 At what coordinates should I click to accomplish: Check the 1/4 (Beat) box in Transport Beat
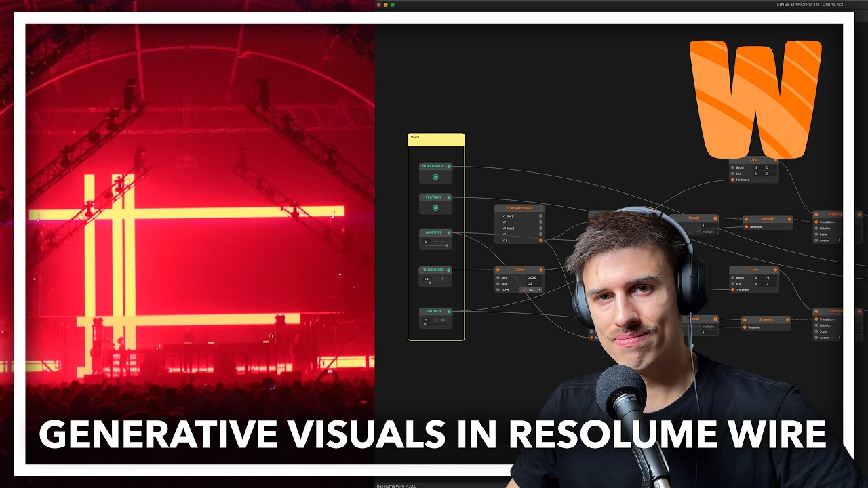[540, 228]
